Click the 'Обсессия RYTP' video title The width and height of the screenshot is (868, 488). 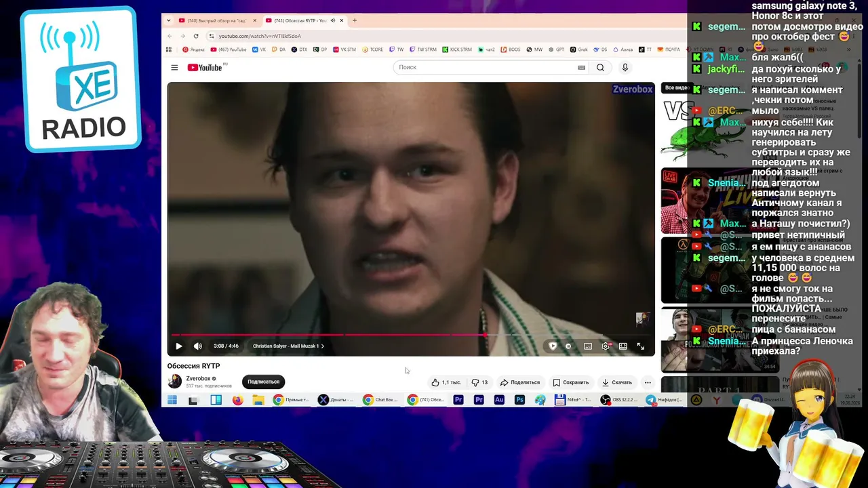coord(193,366)
